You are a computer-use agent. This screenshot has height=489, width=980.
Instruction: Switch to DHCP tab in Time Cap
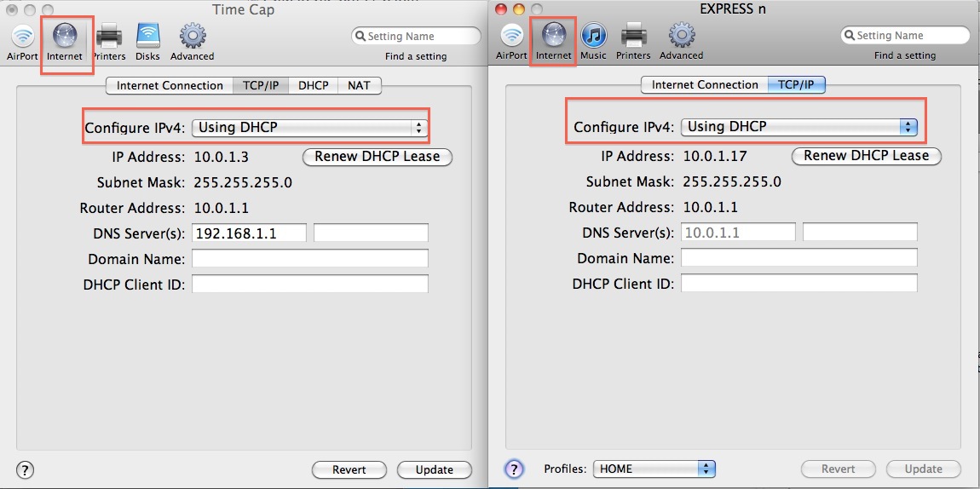(x=313, y=85)
